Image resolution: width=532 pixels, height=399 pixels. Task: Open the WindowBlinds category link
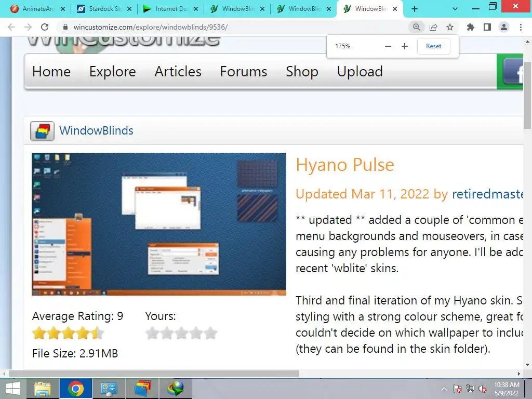coord(96,130)
